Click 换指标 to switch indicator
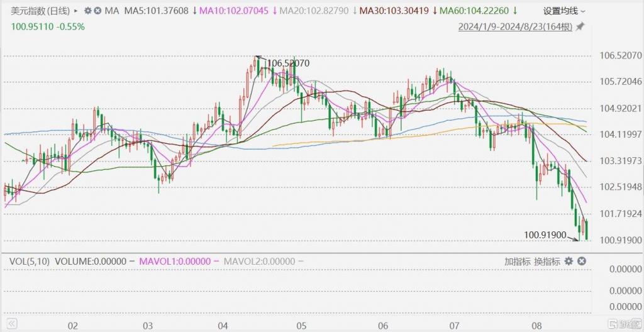The image size is (644, 332). tap(546, 261)
